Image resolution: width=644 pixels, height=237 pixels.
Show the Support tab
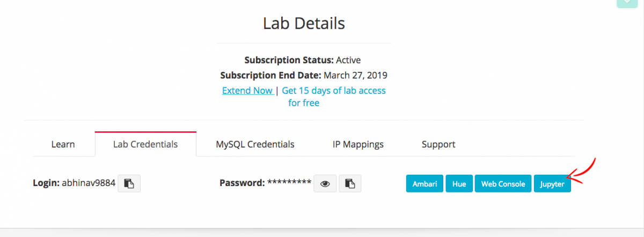[x=438, y=144]
